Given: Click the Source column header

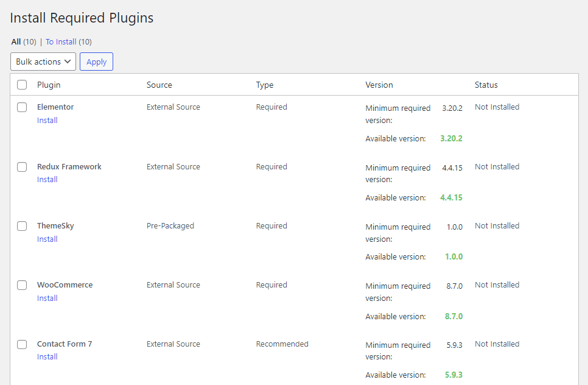Looking at the screenshot, I should pyautogui.click(x=159, y=85).
